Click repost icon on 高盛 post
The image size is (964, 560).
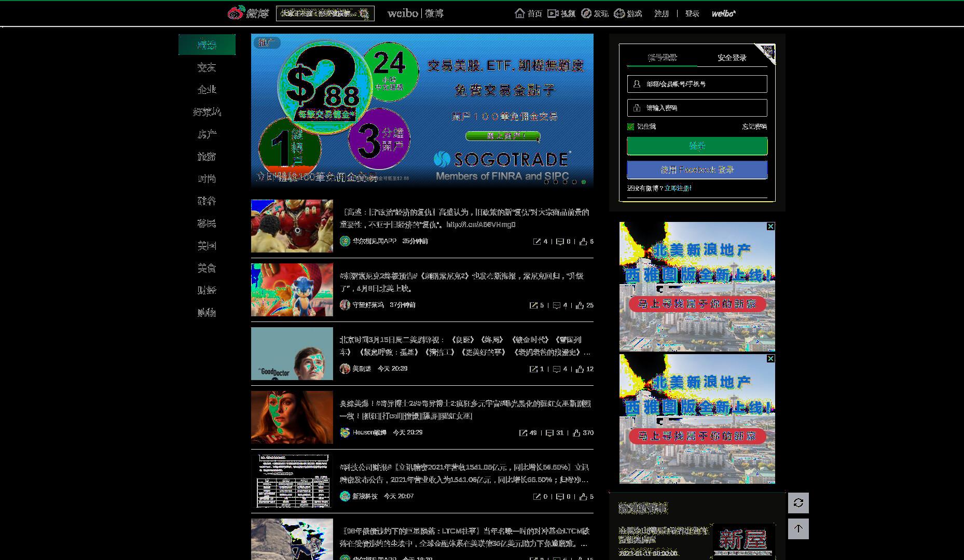click(x=537, y=242)
